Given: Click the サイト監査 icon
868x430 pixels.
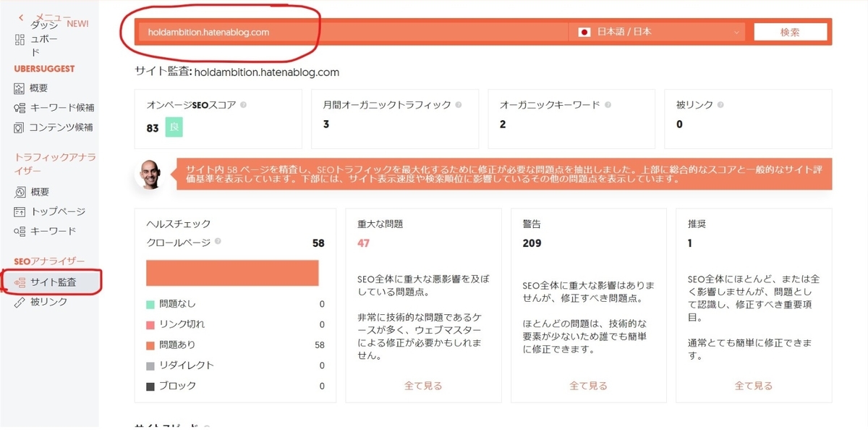Looking at the screenshot, I should point(20,282).
